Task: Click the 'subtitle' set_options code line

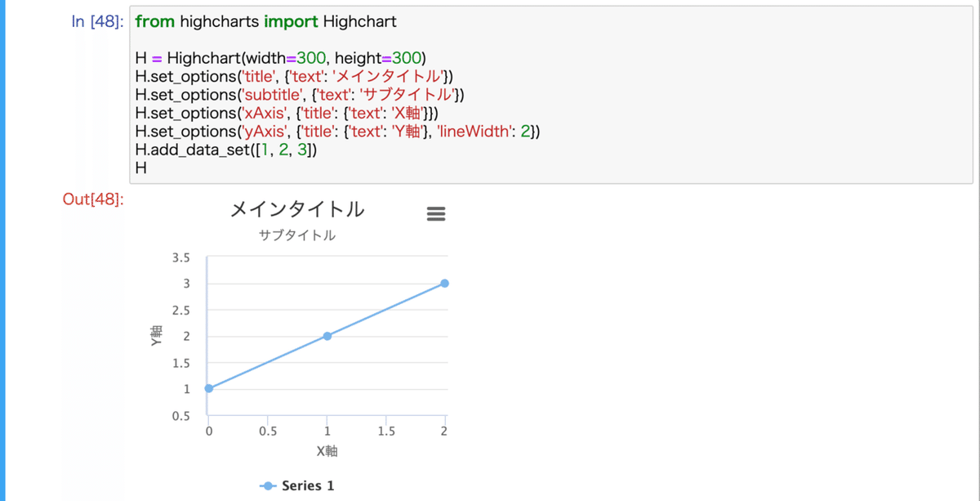Action: point(300,95)
